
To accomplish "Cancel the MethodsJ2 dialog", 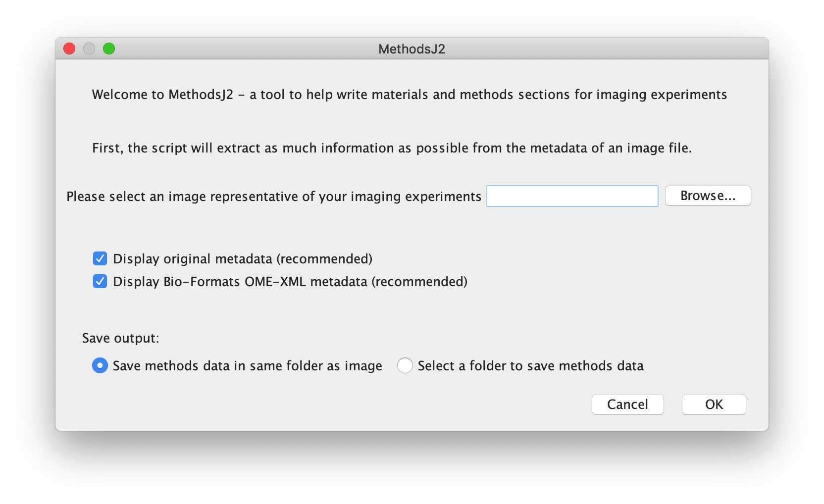I will click(x=627, y=404).
